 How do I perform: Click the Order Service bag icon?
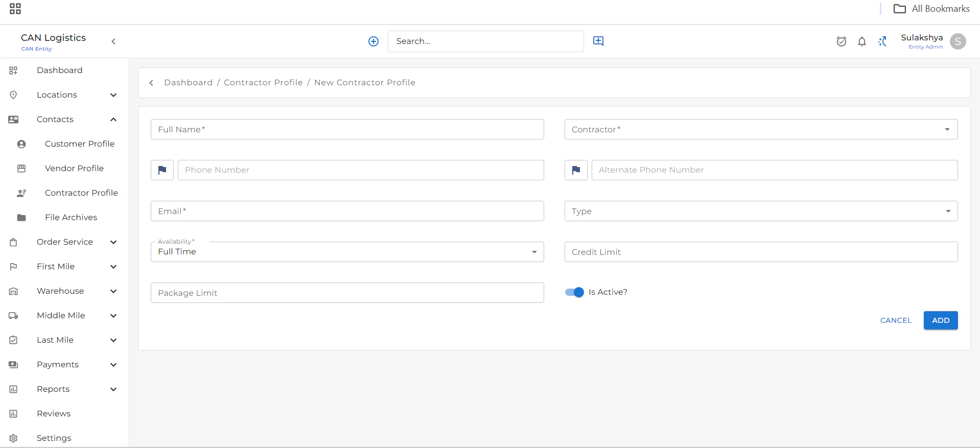pos(13,242)
